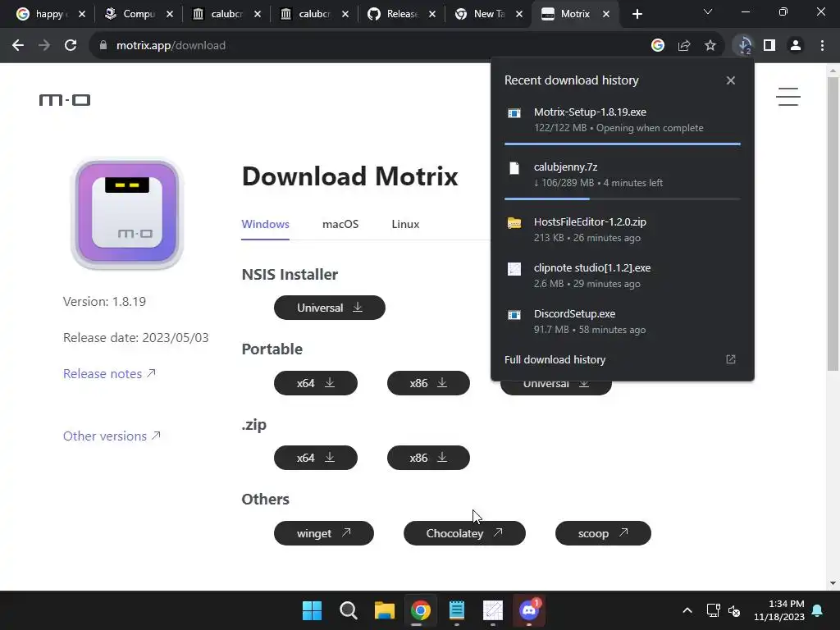Open DiscordSetup.exe download entry
Image resolution: width=840 pixels, height=630 pixels.
[x=622, y=322]
